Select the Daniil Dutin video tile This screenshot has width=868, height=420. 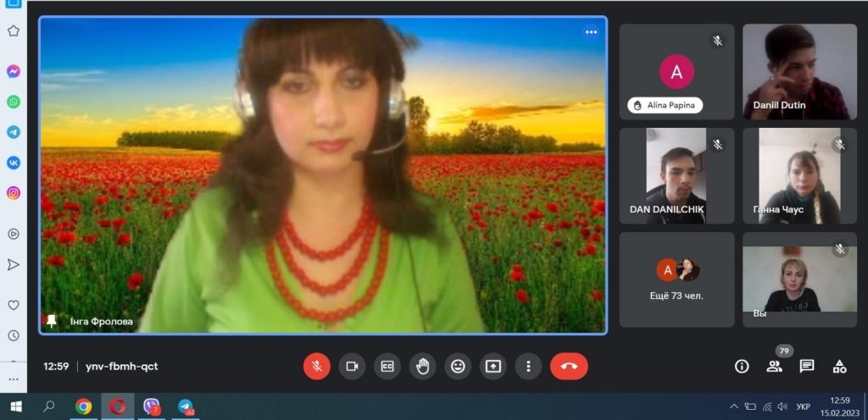click(x=799, y=71)
